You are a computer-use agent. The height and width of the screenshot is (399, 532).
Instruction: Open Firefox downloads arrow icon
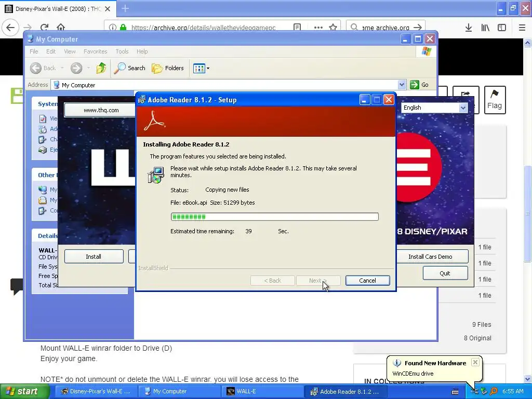tap(469, 28)
